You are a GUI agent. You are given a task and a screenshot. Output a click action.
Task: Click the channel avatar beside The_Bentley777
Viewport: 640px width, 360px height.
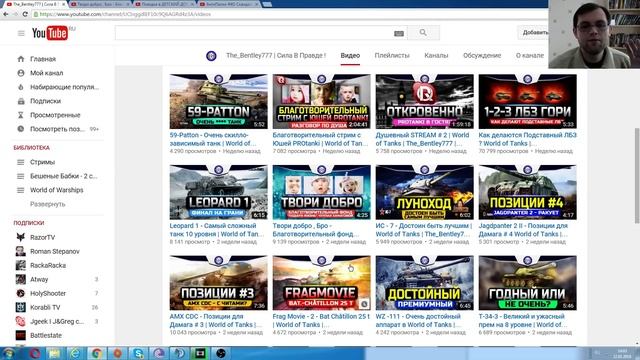[211, 56]
